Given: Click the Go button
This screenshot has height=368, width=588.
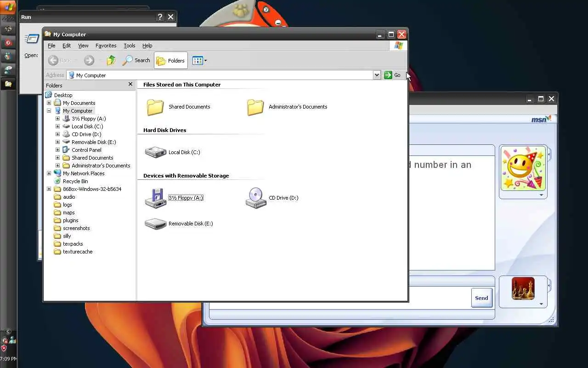Looking at the screenshot, I should 393,75.
